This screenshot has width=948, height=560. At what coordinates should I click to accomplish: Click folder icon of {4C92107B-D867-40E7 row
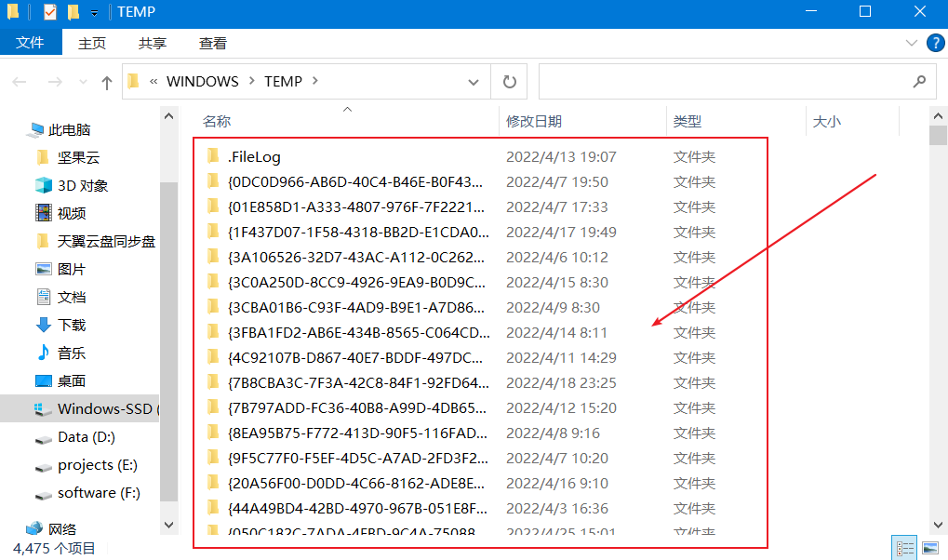[213, 357]
